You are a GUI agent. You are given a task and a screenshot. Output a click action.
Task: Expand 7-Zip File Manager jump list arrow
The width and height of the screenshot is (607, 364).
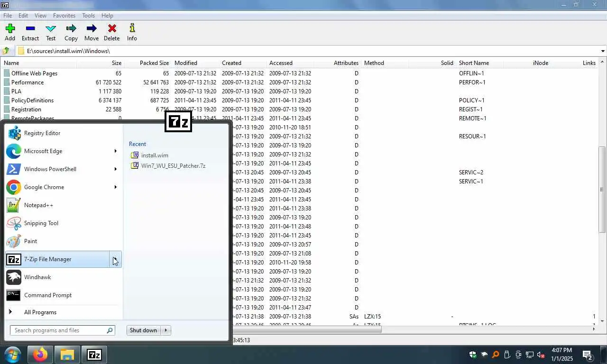click(x=115, y=259)
